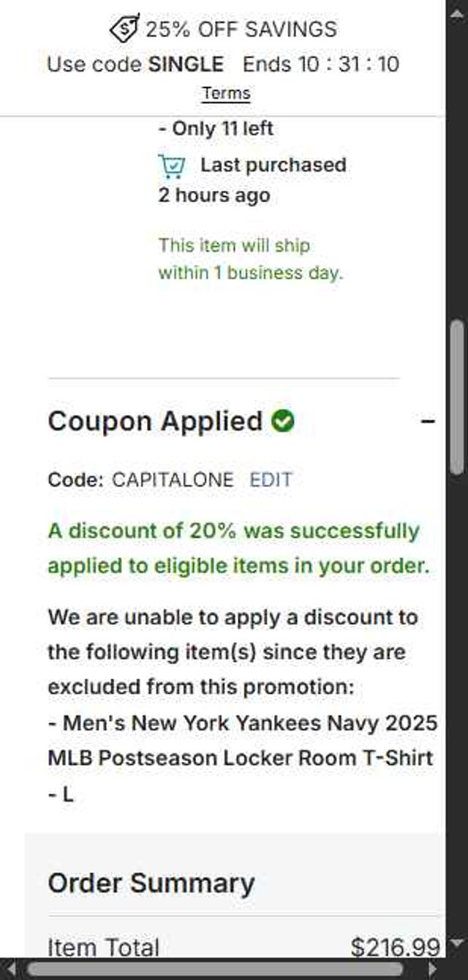Click the horizontal scrollbar left arrow
The height and width of the screenshot is (980, 468).
click(x=10, y=970)
